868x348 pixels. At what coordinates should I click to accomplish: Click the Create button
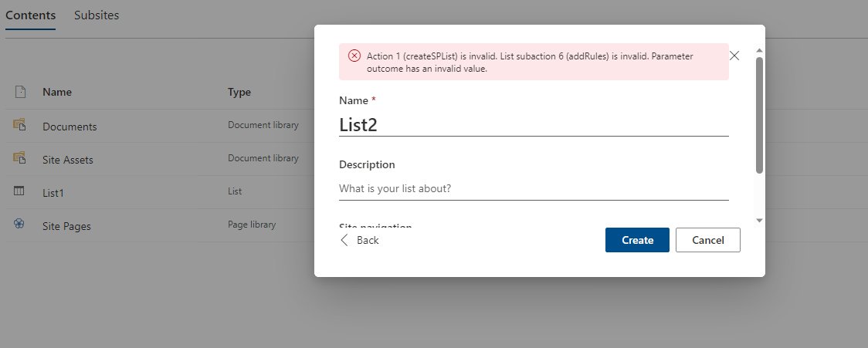click(x=637, y=240)
